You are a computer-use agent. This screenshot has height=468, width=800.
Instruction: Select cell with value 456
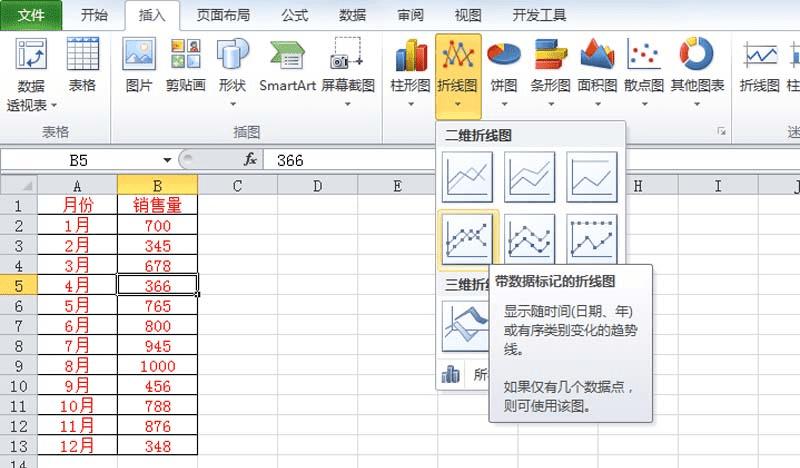tap(157, 386)
